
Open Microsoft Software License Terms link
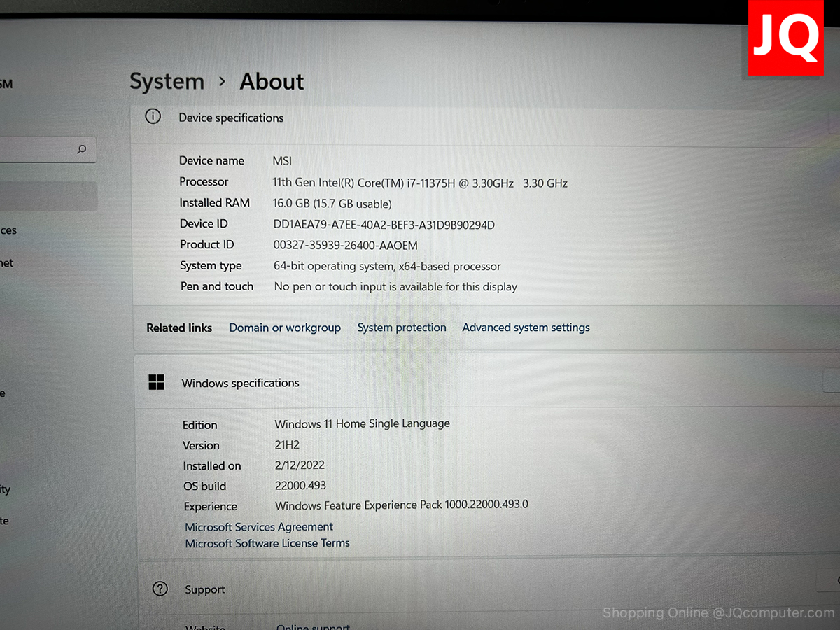pos(267,543)
